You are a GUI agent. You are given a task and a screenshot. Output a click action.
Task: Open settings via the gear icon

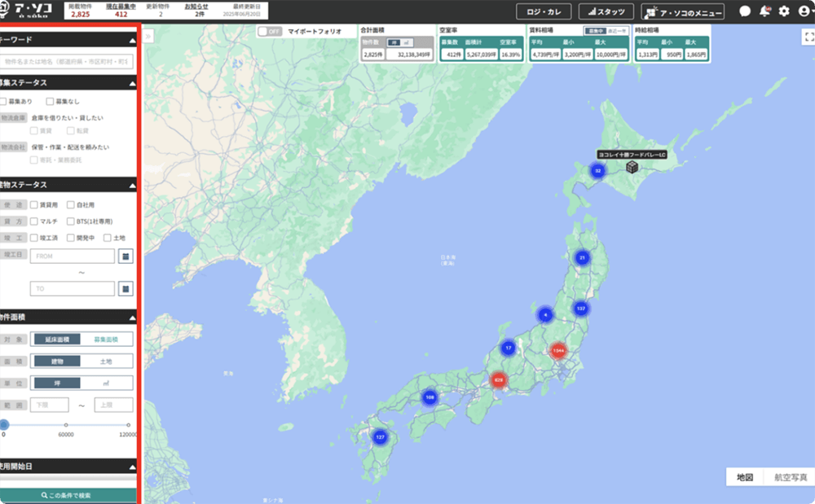pyautogui.click(x=784, y=11)
